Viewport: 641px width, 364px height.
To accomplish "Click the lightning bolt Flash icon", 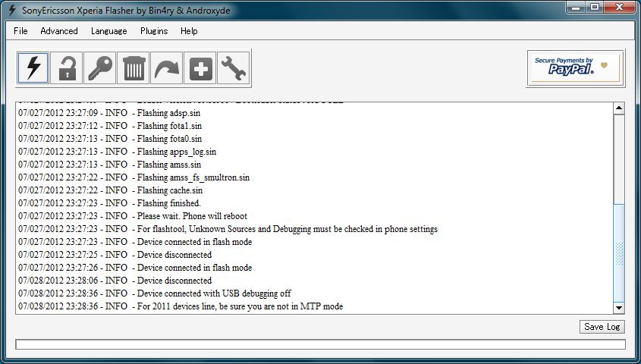I will pyautogui.click(x=33, y=68).
